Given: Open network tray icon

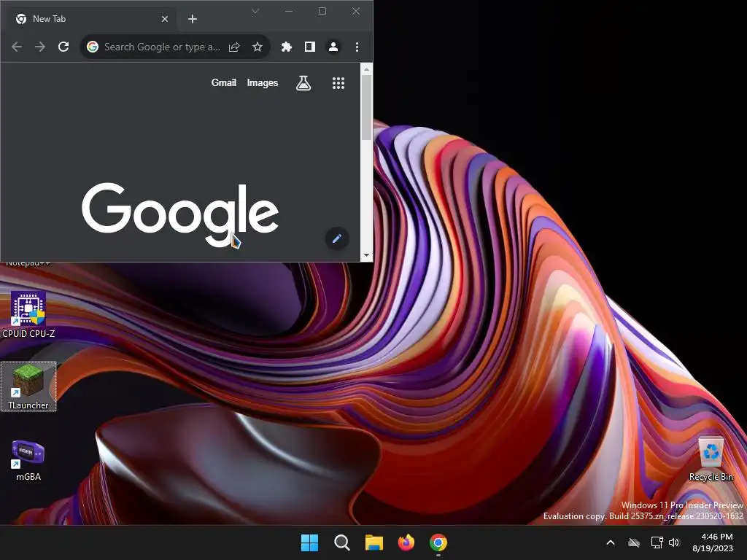Looking at the screenshot, I should tap(657, 542).
